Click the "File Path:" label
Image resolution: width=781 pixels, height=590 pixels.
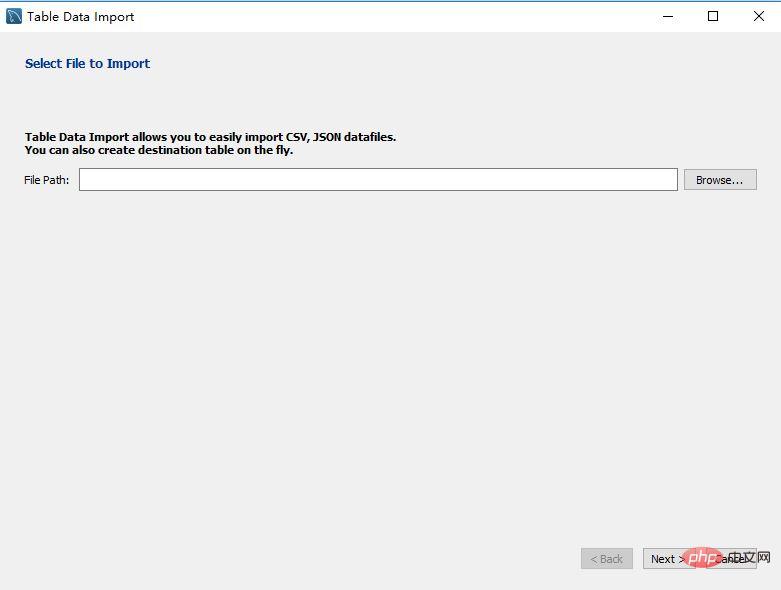point(47,180)
